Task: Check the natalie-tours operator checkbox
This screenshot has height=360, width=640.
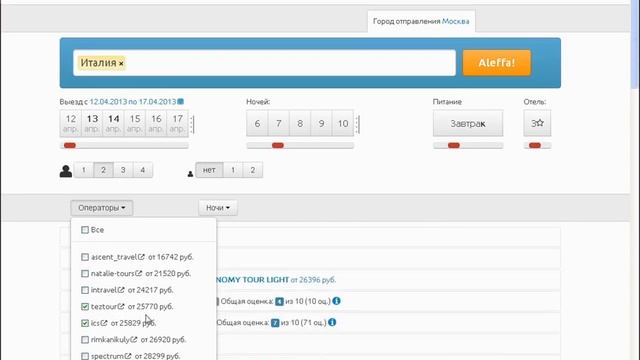Action: pyautogui.click(x=85, y=273)
